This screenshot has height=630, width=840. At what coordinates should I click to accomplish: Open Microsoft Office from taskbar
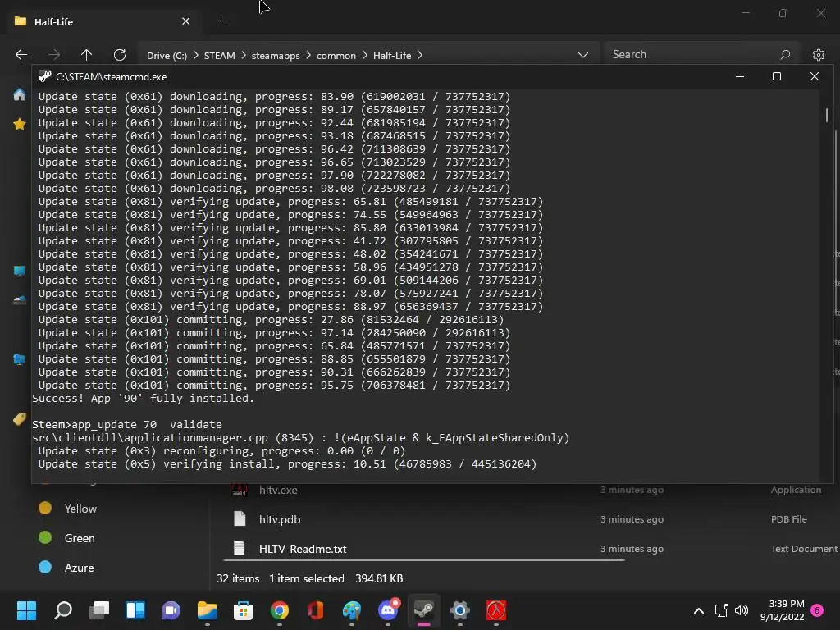[316, 610]
